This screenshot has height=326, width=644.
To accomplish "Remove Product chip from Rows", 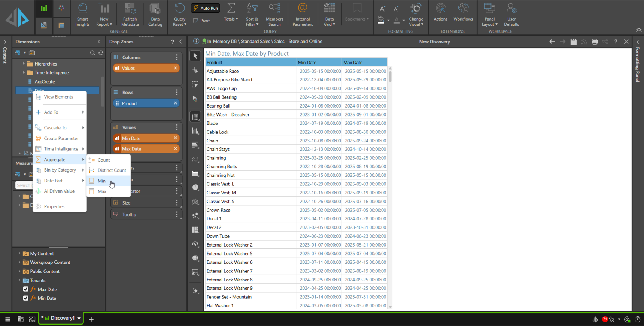I will point(175,103).
